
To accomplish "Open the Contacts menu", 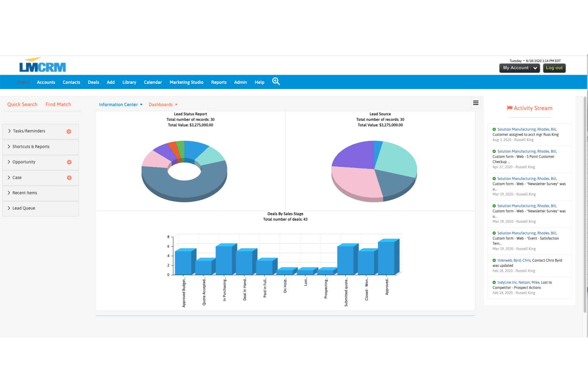I will [x=72, y=82].
